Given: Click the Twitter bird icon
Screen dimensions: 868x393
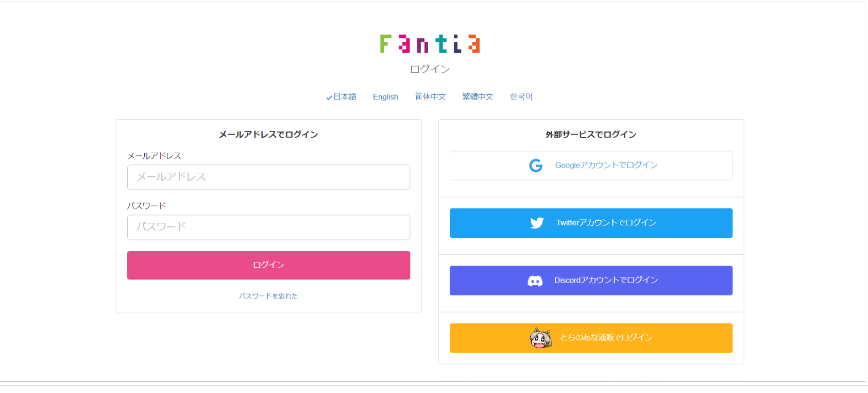Looking at the screenshot, I should [x=537, y=223].
